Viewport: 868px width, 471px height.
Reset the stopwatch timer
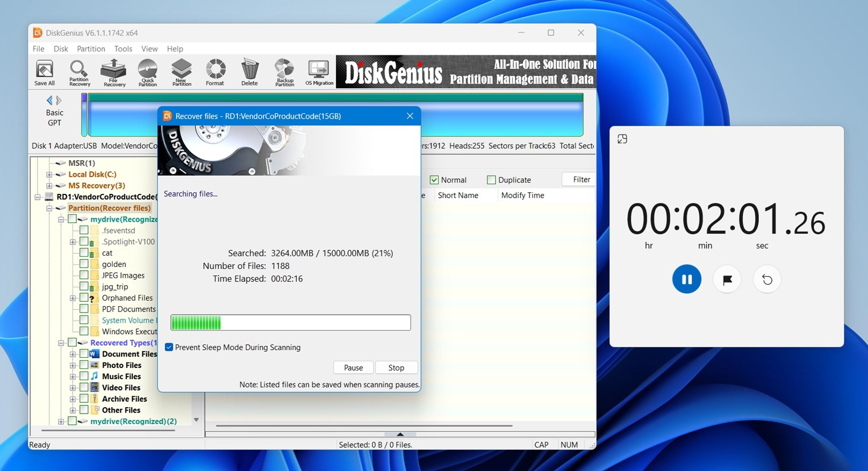[x=767, y=279]
